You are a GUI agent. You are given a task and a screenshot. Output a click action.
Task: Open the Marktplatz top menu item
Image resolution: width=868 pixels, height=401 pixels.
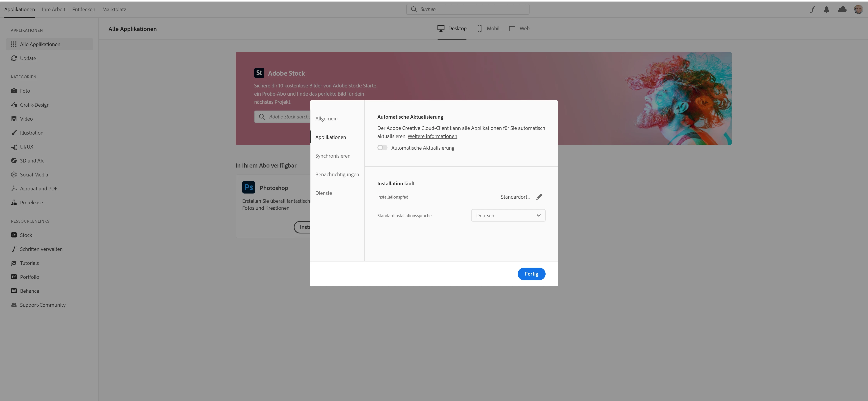pos(114,10)
